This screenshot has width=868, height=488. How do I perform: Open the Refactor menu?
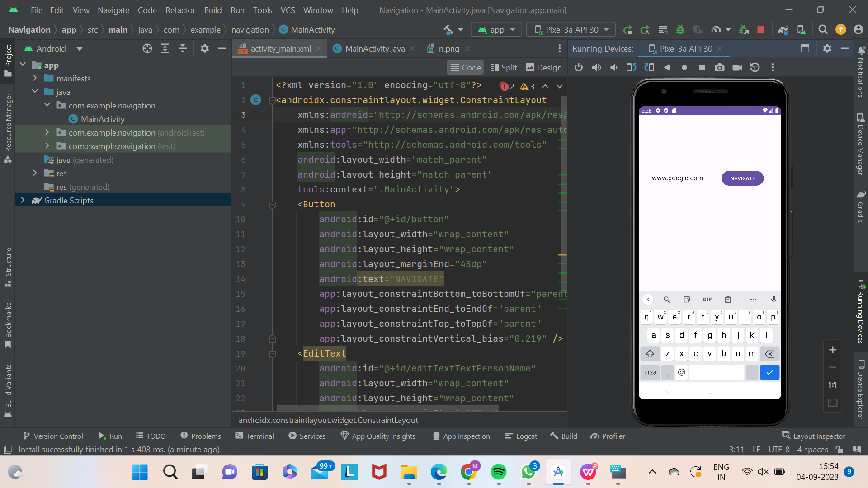179,10
